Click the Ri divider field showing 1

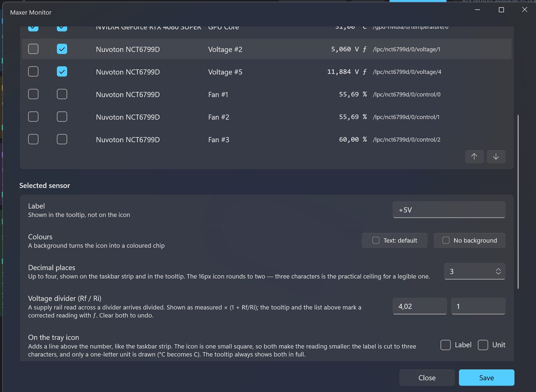478,306
